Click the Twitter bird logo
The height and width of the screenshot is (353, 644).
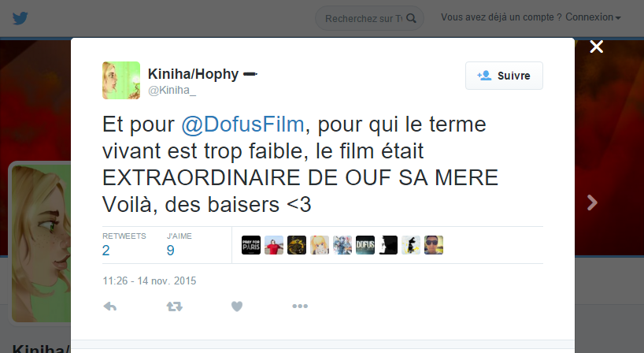point(20,18)
